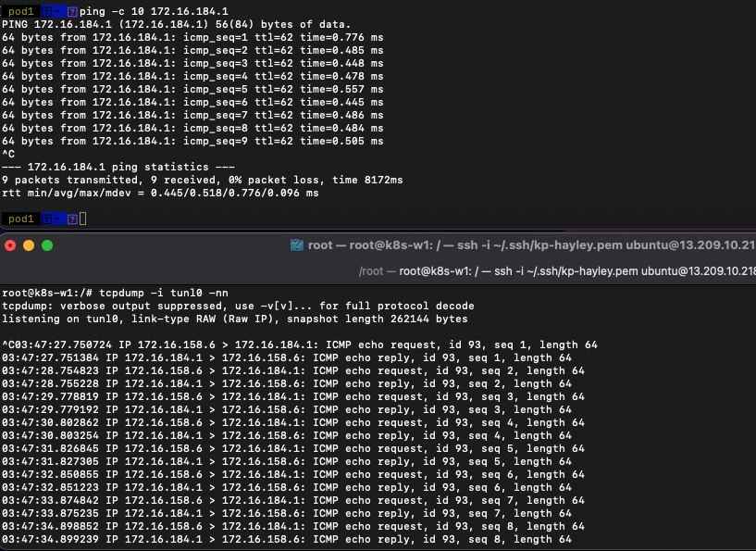Click the tcpdump line '03:47:32.850855' echo request seq 6
The height and width of the screenshot is (551, 756).
click(x=293, y=475)
